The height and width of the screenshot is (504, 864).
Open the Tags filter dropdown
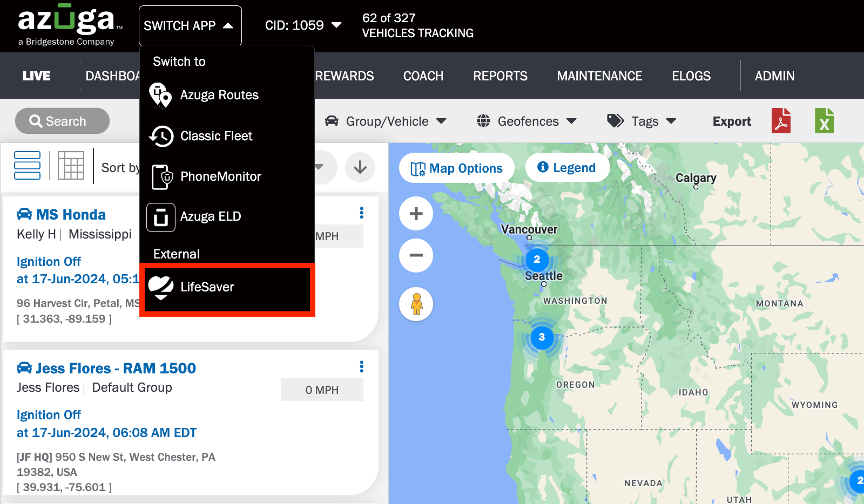[x=642, y=121]
